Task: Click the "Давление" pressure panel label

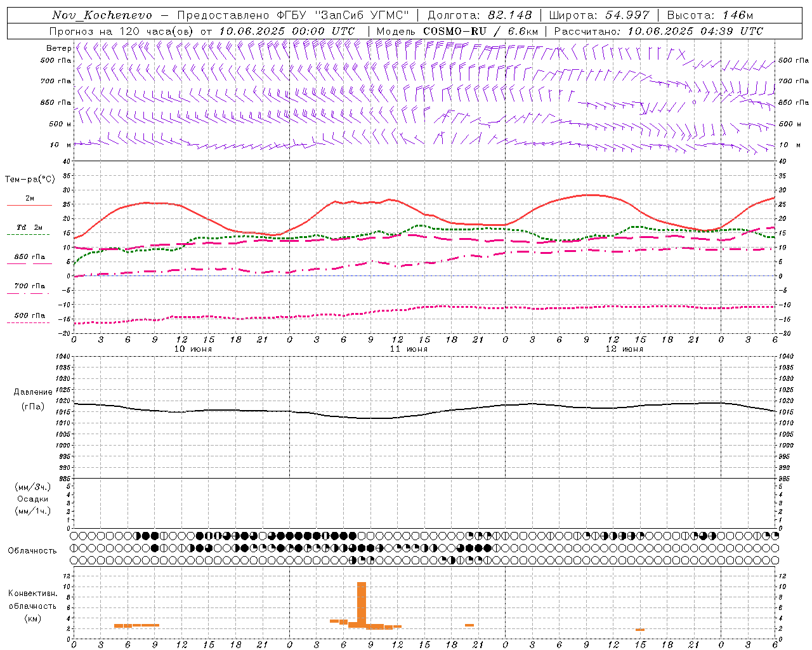Action: click(x=33, y=392)
